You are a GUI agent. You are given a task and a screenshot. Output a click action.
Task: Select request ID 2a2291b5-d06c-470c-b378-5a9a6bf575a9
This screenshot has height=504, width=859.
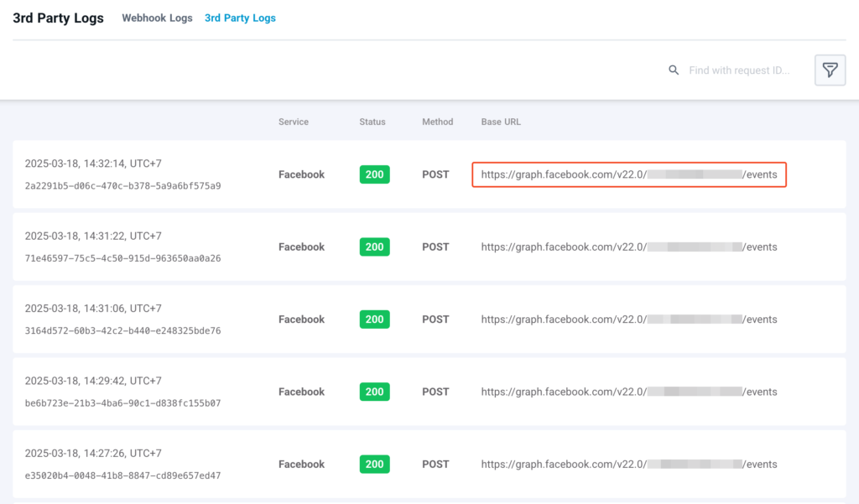122,185
